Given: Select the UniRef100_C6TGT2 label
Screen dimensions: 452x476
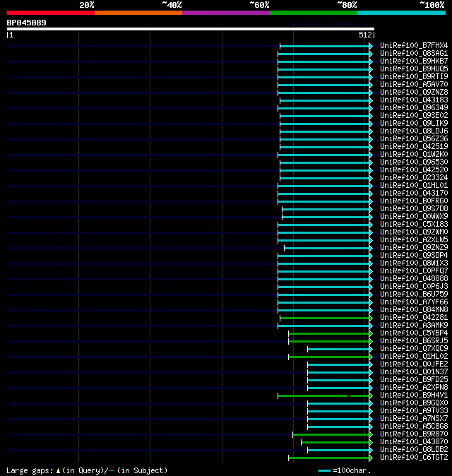Looking at the screenshot, I should coord(414,458).
